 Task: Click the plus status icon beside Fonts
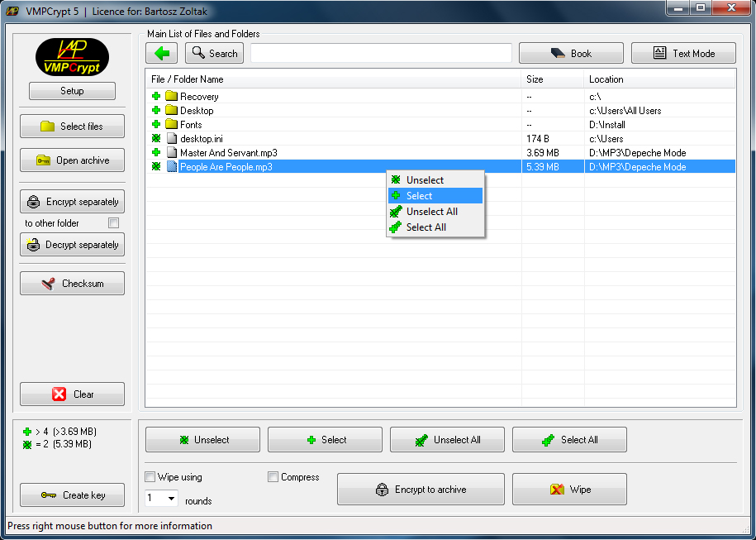click(x=156, y=124)
